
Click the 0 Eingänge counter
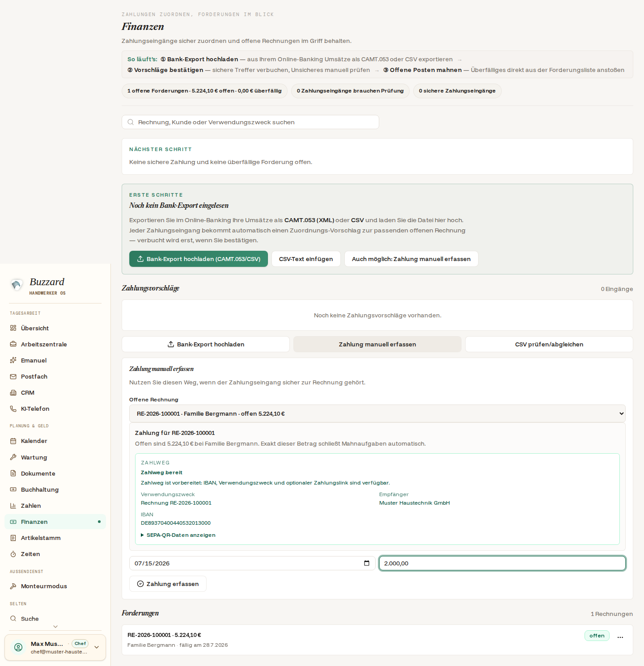click(x=617, y=289)
